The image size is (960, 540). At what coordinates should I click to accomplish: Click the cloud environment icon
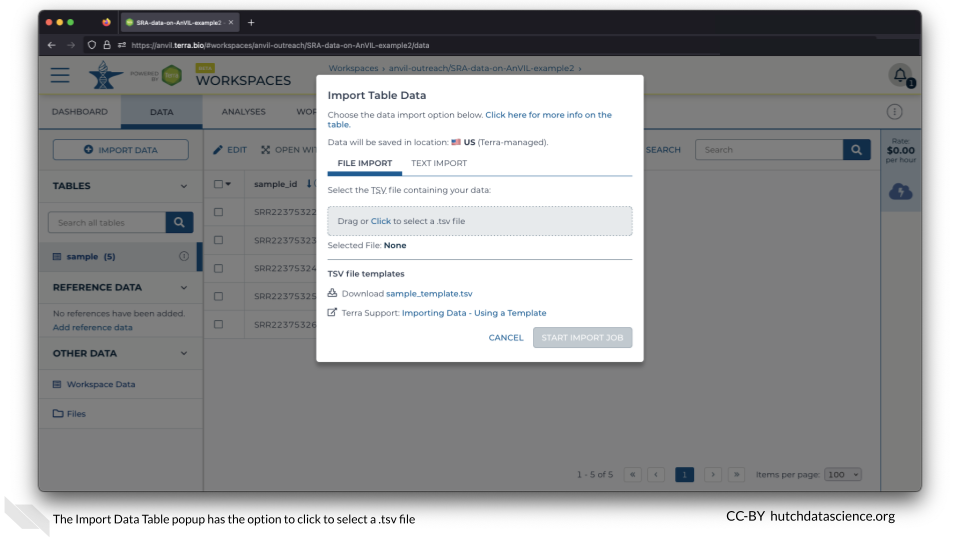point(901,192)
